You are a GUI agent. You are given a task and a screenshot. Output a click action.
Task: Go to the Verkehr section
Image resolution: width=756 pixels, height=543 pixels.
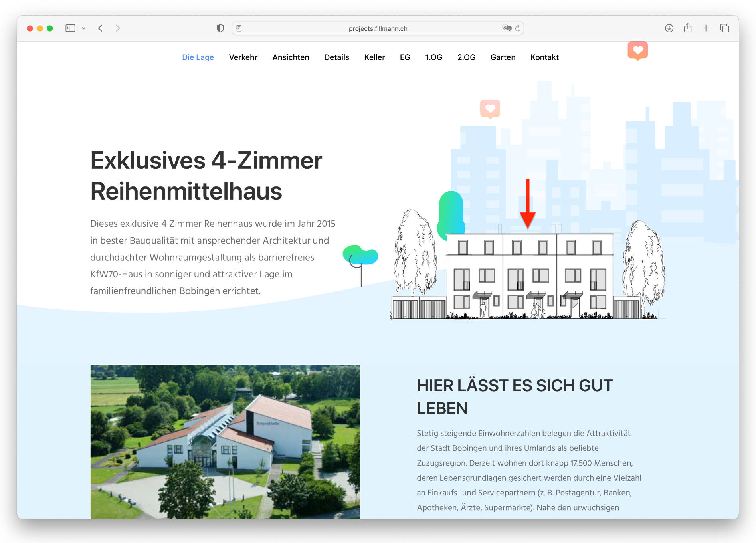click(x=243, y=57)
